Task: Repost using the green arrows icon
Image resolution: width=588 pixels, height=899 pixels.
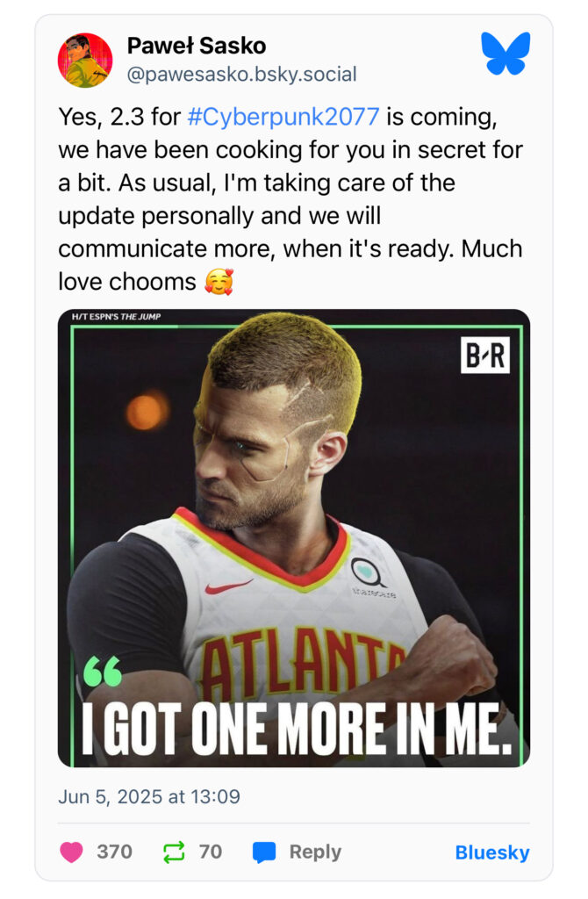Action: (x=174, y=852)
